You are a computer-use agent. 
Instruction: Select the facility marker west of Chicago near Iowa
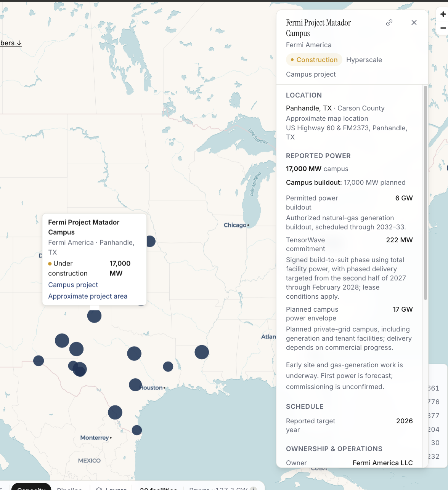150,241
